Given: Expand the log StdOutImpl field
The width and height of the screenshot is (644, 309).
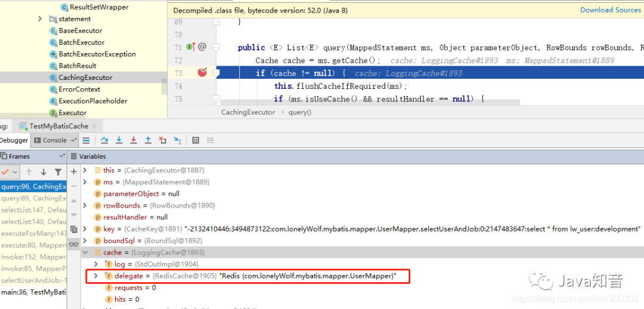Looking at the screenshot, I should (96, 264).
